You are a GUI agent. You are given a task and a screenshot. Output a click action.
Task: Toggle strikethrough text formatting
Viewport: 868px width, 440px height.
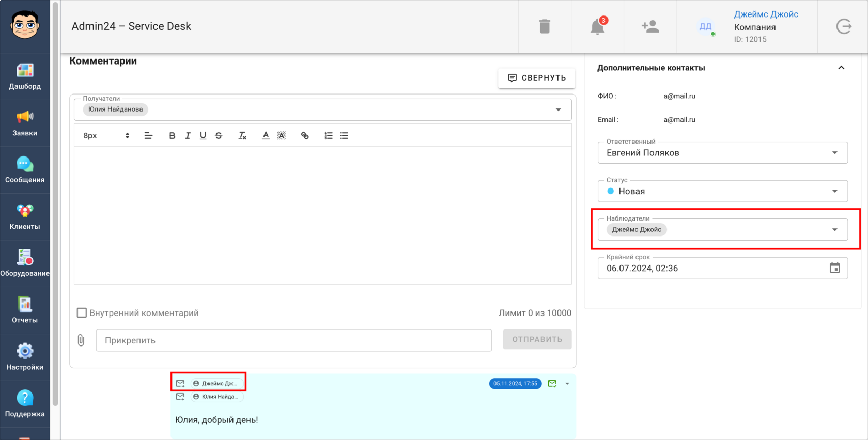coord(219,135)
